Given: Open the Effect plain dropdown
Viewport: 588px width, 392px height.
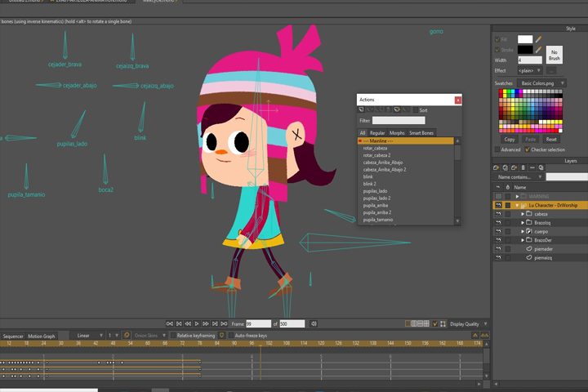Looking at the screenshot, I should pos(530,70).
